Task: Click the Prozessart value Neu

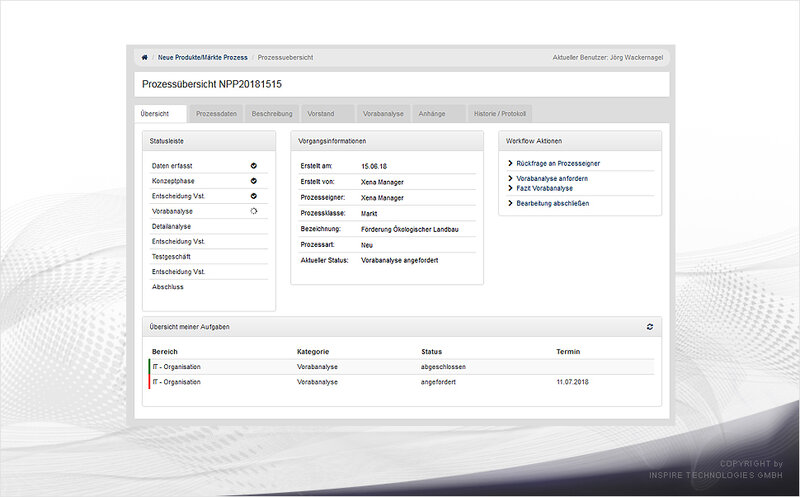Action: [367, 245]
